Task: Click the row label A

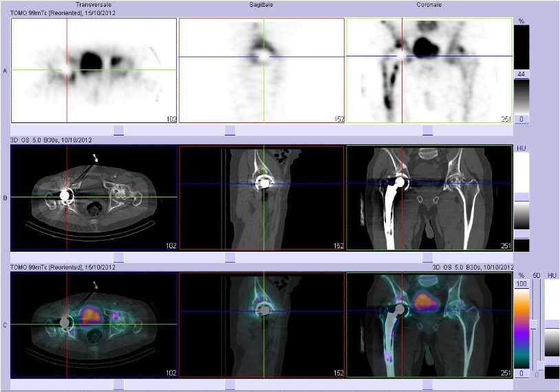Action: [5, 71]
